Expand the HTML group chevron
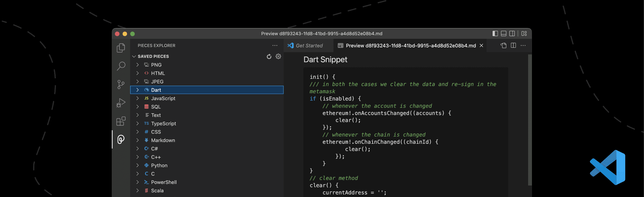 point(137,73)
